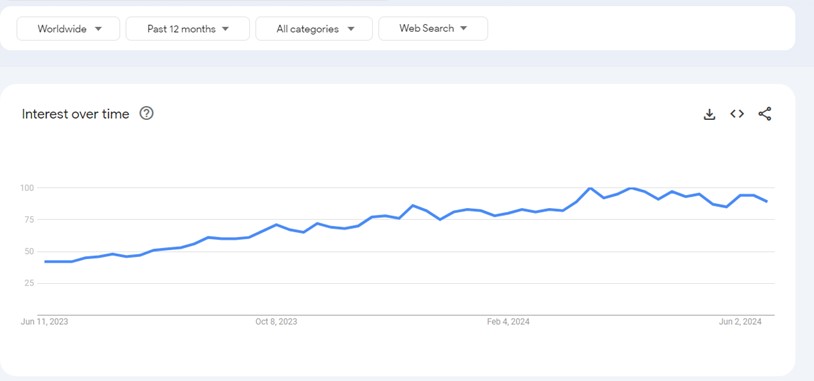Click the Interest over time heading

[75, 114]
